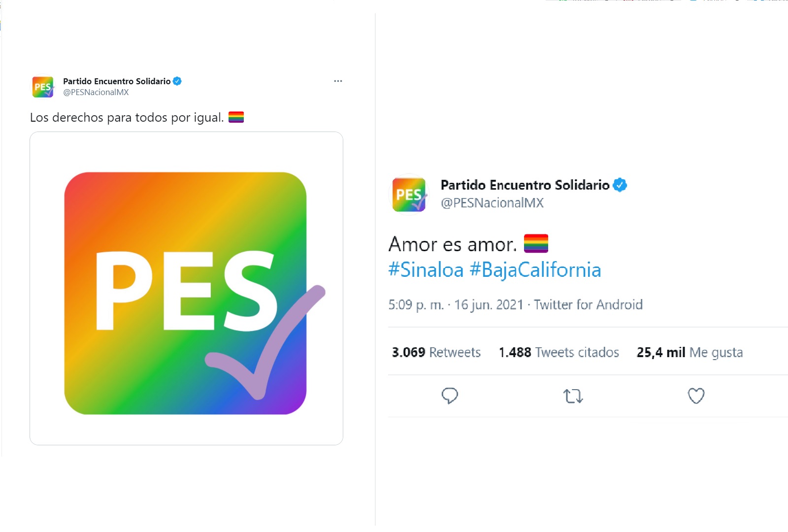Image resolution: width=788 pixels, height=532 pixels.
Task: View the 25,4 mil Me gusta list
Action: coord(689,353)
